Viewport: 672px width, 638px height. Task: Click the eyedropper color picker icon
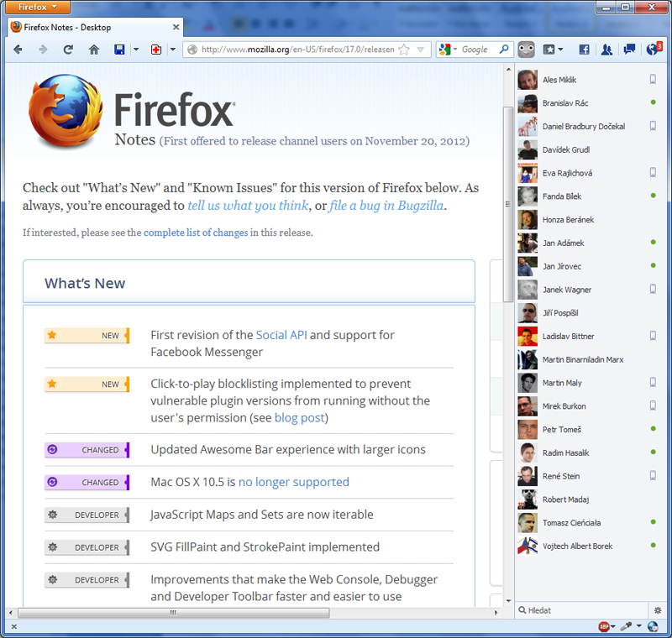(626, 626)
